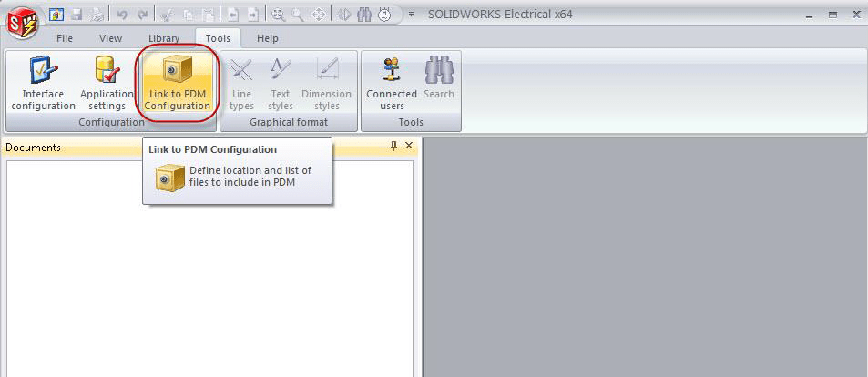
Task: Expand the quick access toolbar customize arrow
Action: 412,15
